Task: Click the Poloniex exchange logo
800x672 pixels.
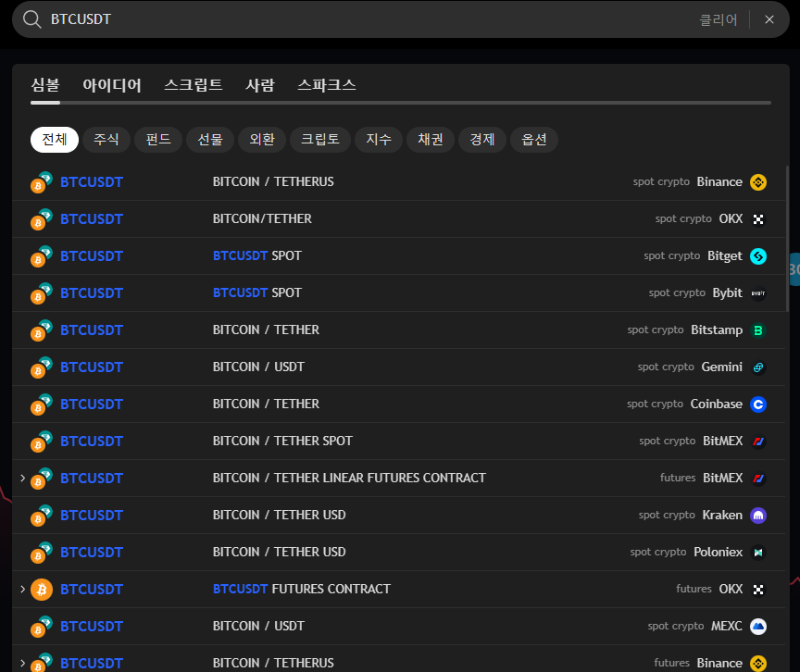Action: click(x=758, y=553)
